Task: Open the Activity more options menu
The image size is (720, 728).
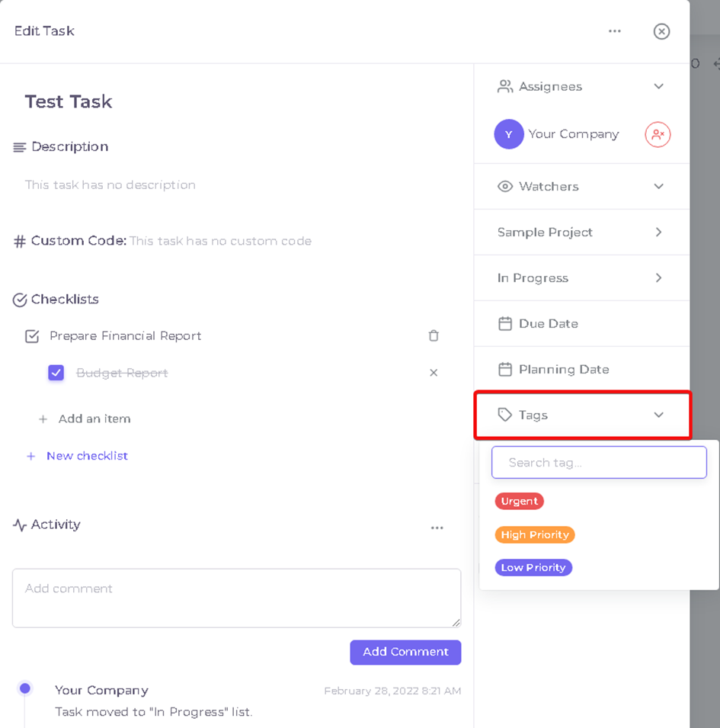Action: [x=437, y=528]
